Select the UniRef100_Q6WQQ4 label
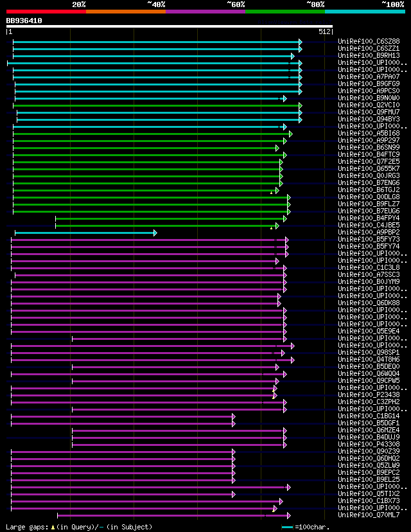Viewport: 411px width, 532px height. point(369,373)
